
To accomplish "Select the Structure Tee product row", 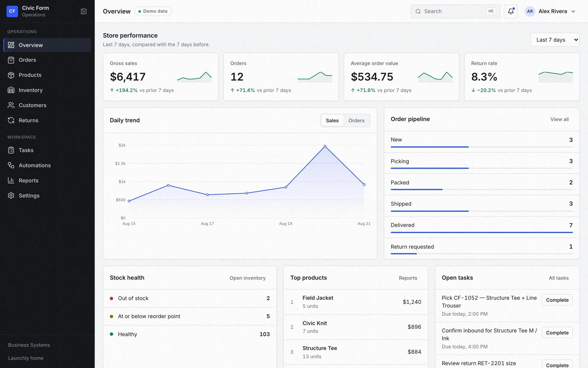I will pos(356,352).
